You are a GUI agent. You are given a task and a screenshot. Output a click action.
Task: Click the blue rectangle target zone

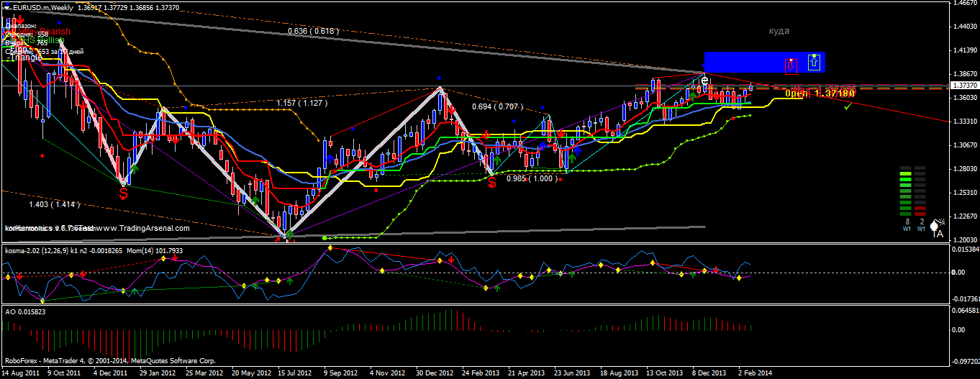pos(764,63)
